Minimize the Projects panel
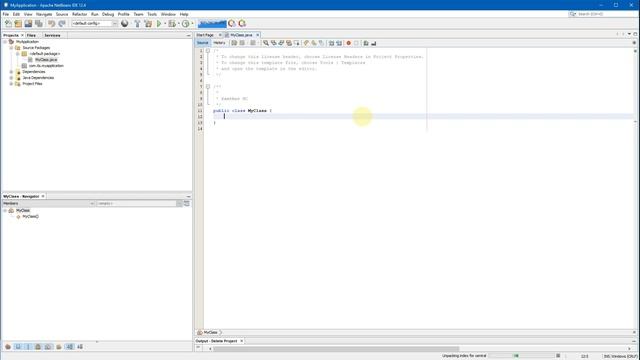640x360 pixels. [x=189, y=36]
